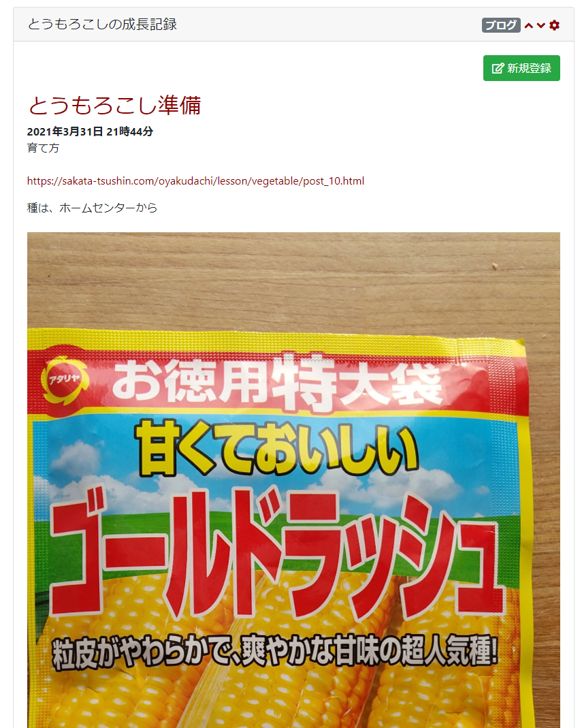
Task: Click the 種は、ホームセンターから paragraph
Action: pyautogui.click(x=93, y=208)
